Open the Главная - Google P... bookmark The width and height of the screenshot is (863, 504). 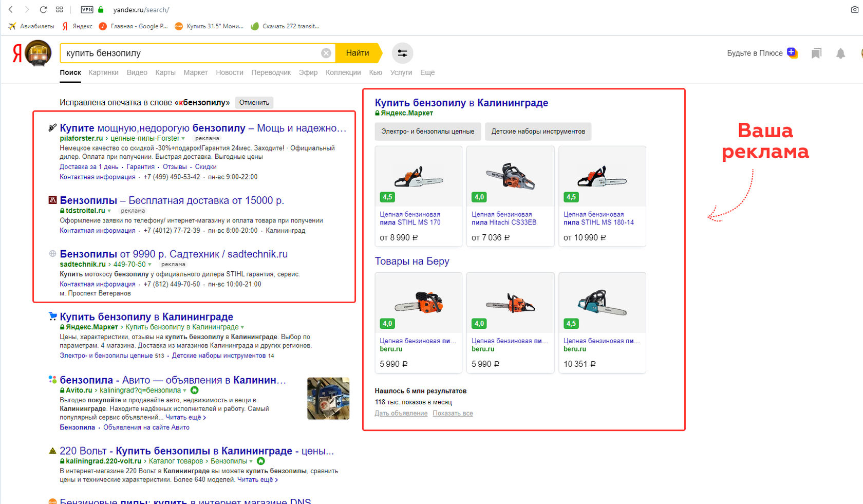[x=134, y=26]
